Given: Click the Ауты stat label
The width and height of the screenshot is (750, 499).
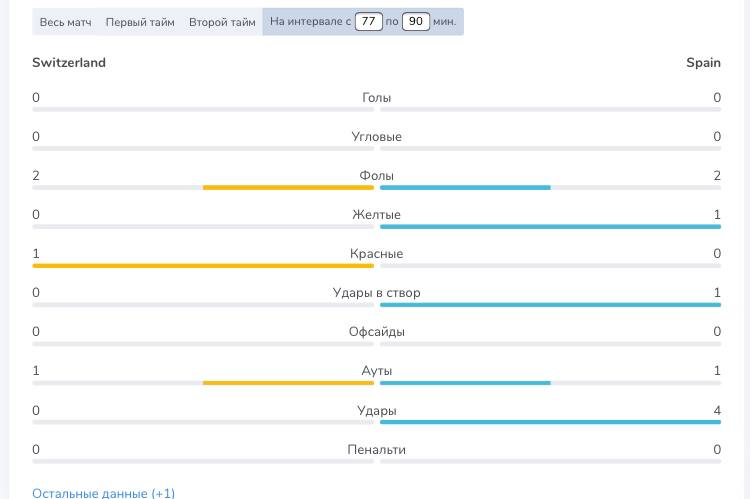Looking at the screenshot, I should click(376, 371).
